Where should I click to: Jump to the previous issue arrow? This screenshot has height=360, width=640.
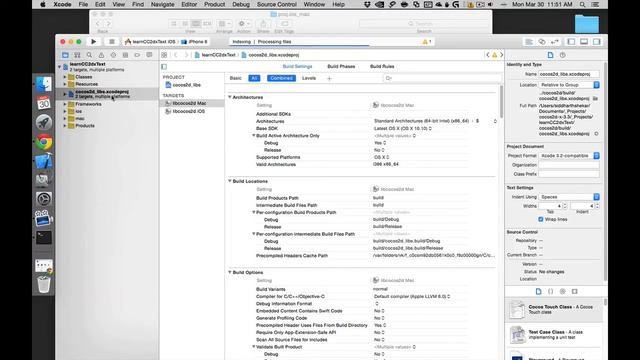(488, 55)
